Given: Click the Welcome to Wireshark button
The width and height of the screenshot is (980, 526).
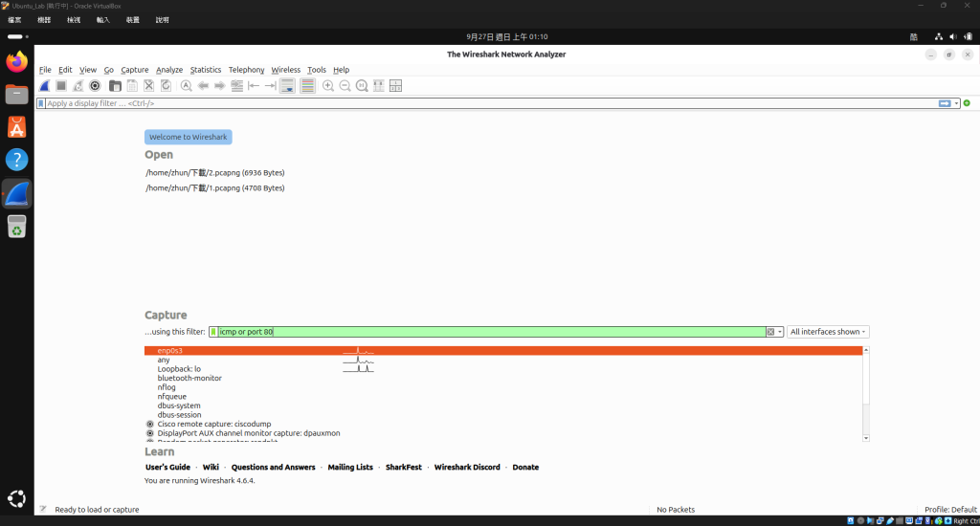Looking at the screenshot, I should 189,137.
